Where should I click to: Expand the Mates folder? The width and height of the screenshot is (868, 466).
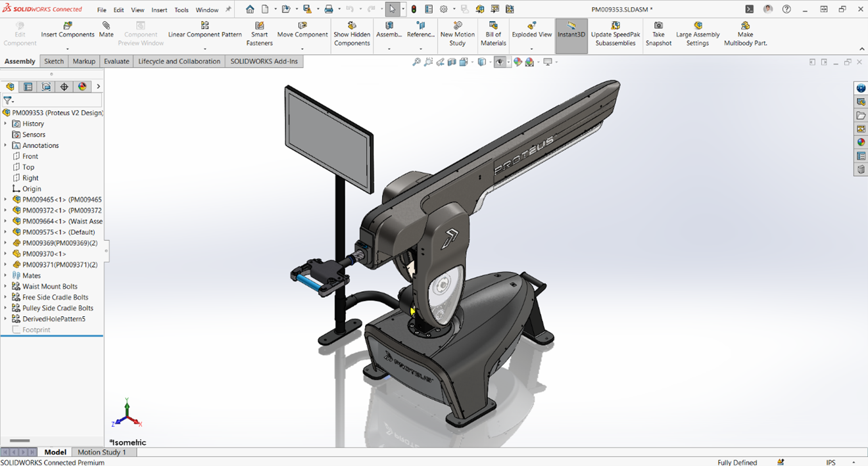5,275
